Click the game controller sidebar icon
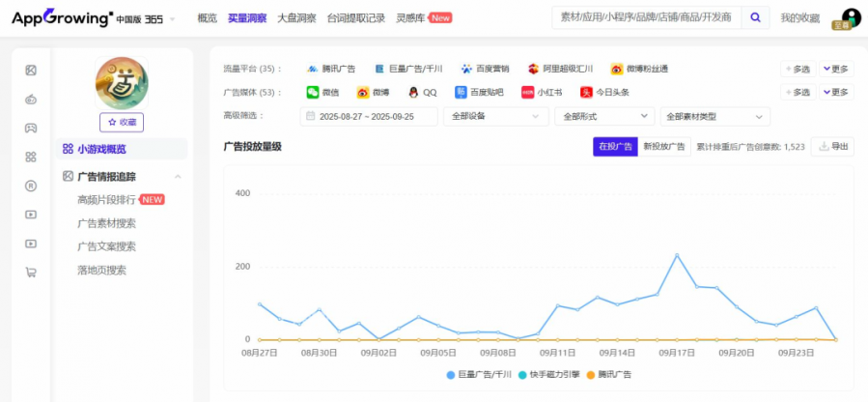This screenshot has width=868, height=402. [31, 128]
